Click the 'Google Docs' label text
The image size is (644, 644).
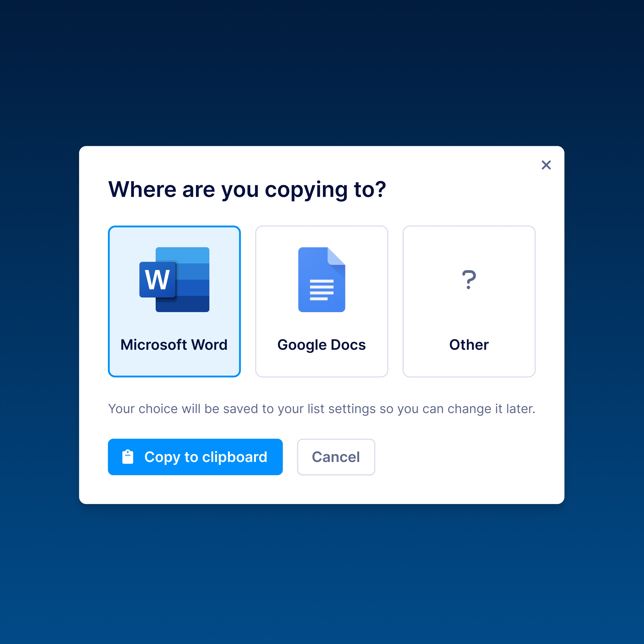coord(322,345)
